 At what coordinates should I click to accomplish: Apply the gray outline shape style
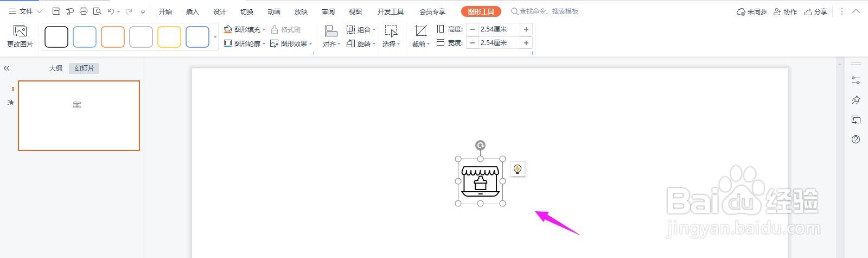click(141, 37)
